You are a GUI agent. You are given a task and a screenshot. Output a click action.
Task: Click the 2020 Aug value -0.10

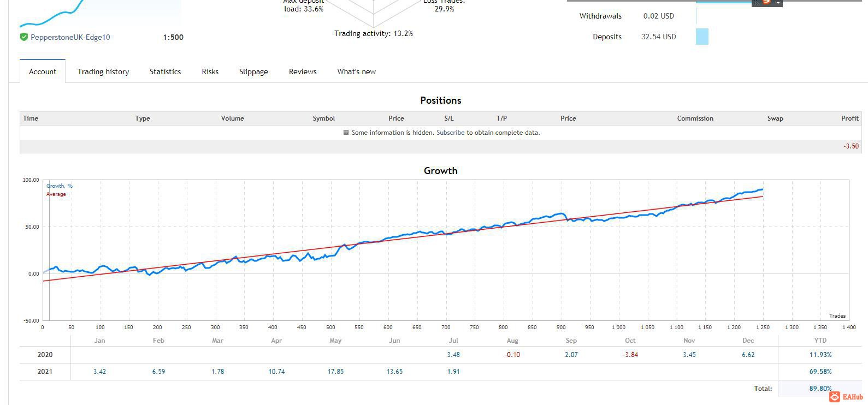pos(512,355)
